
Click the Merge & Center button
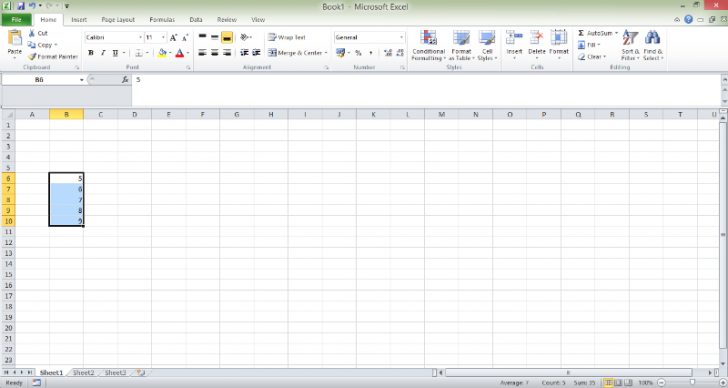click(297, 53)
